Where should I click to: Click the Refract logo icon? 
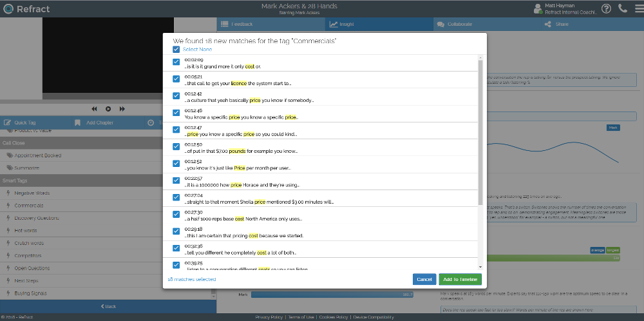(8, 8)
